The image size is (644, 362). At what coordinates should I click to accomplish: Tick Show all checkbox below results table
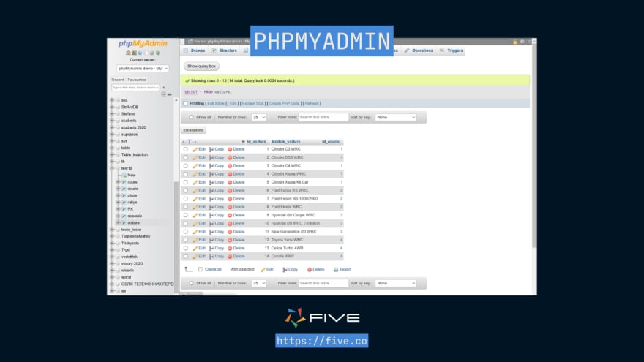click(192, 283)
